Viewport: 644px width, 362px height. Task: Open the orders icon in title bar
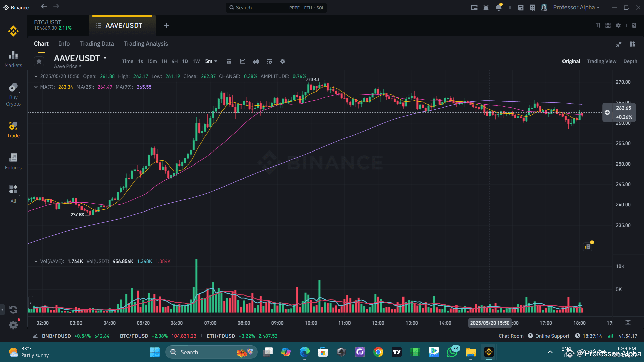pyautogui.click(x=532, y=8)
